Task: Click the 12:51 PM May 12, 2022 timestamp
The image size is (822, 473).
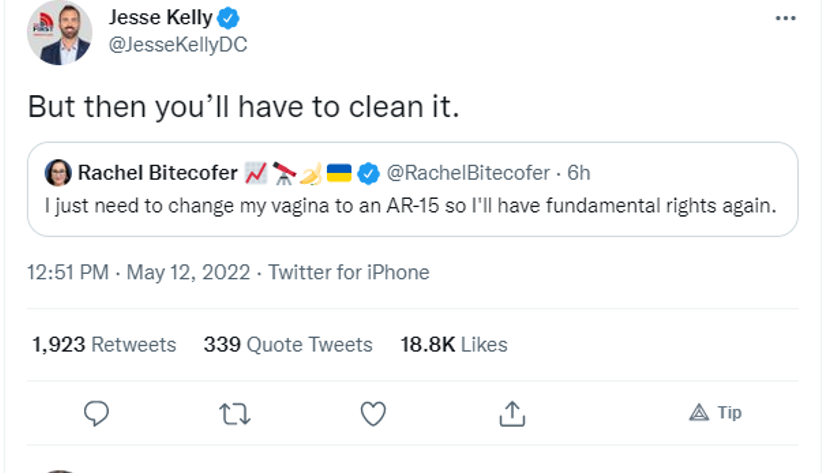Action: (x=139, y=272)
